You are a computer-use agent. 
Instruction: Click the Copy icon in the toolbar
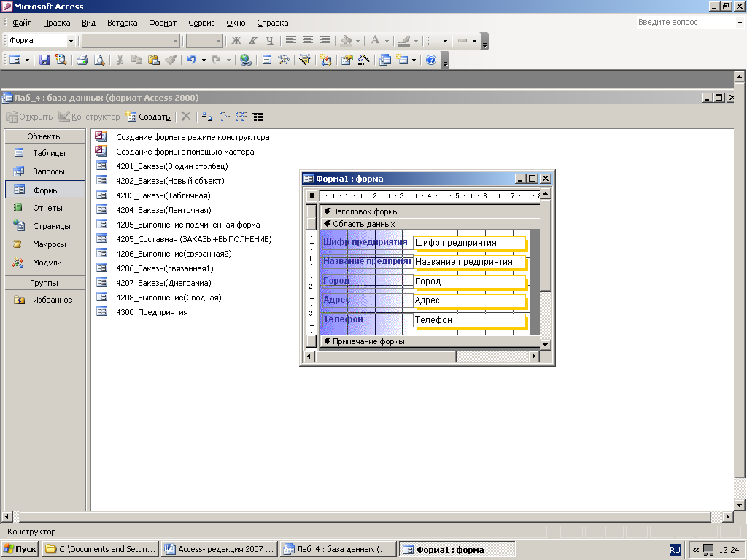(x=136, y=60)
